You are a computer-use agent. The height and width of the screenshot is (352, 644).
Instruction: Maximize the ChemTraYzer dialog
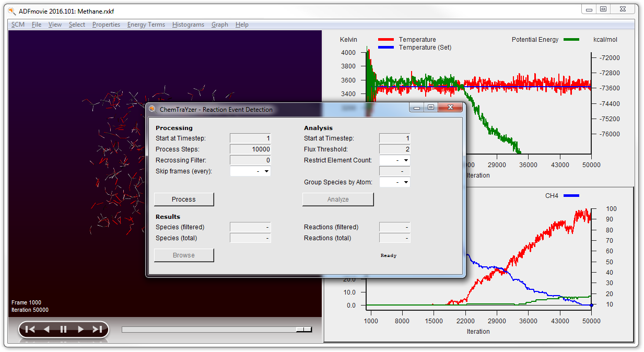pos(431,108)
